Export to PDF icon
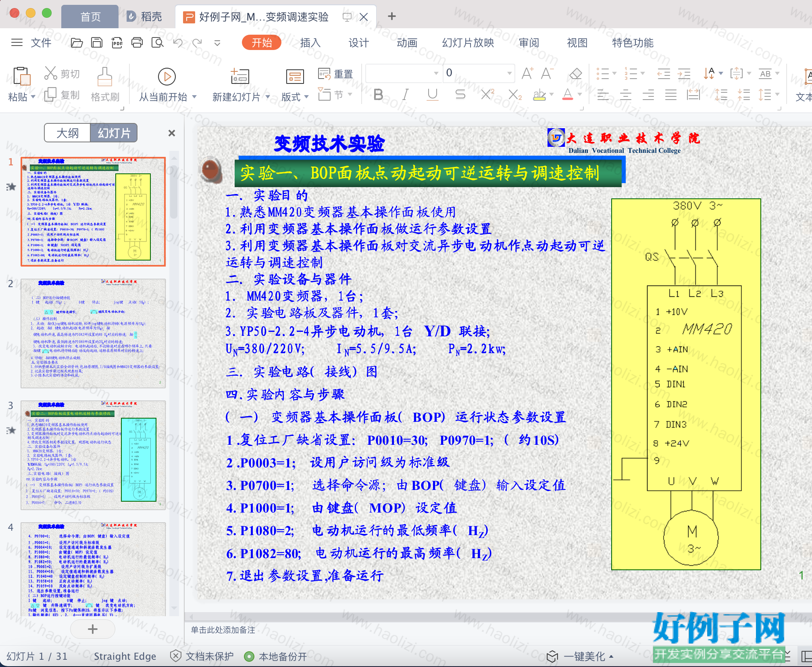812x667 pixels. (x=117, y=42)
